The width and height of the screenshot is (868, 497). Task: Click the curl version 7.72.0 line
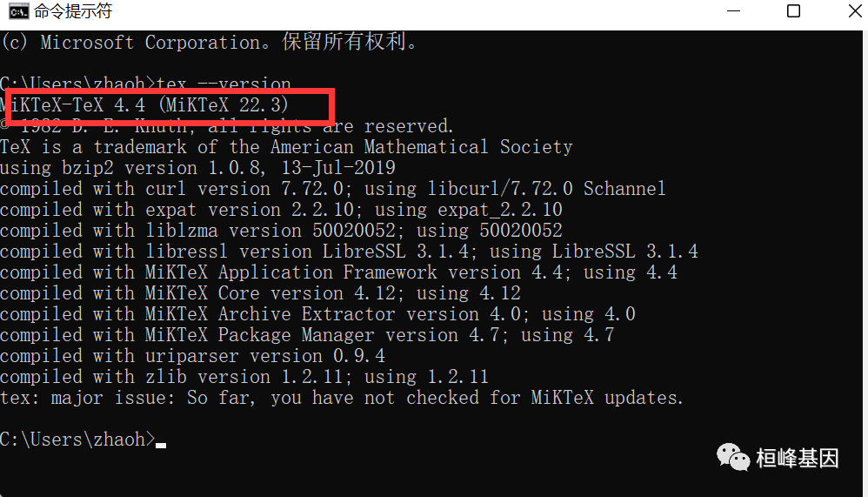click(x=332, y=189)
